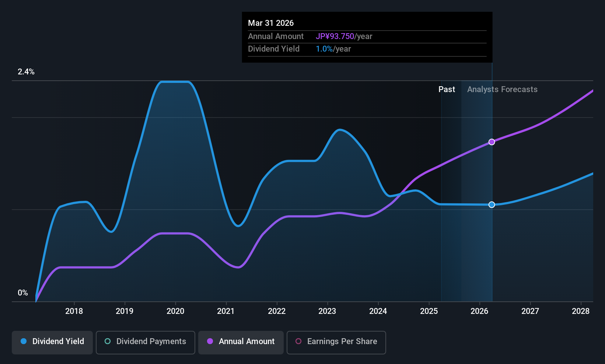Screen dimensions: 605x364
Task: Click the 2026 x-axis label
Action: click(479, 311)
